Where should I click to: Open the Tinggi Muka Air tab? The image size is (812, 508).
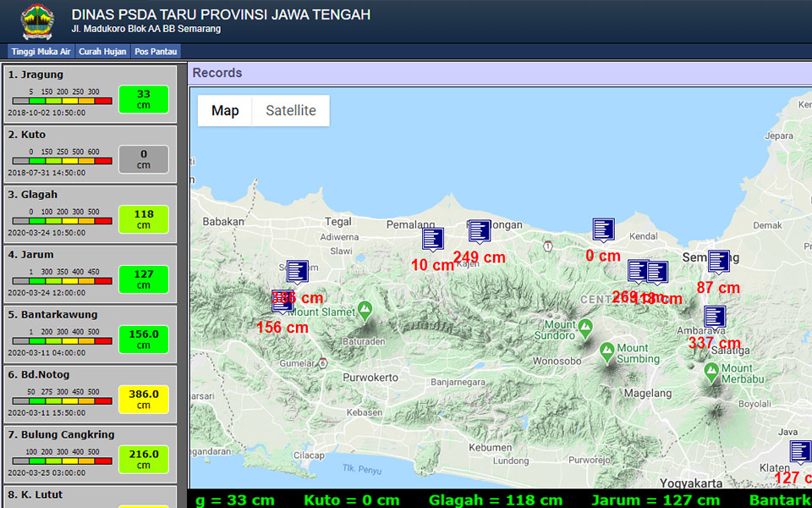coord(41,52)
